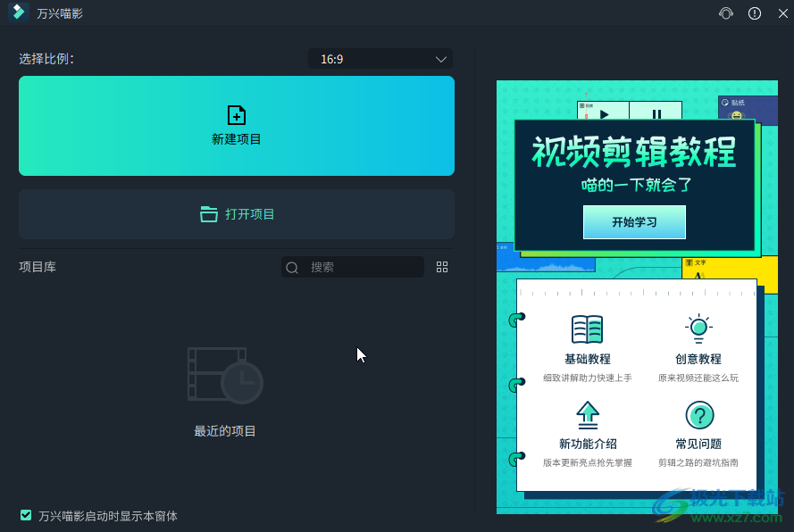Click the customer support headset icon
Viewport: 794px width, 532px height.
click(725, 13)
